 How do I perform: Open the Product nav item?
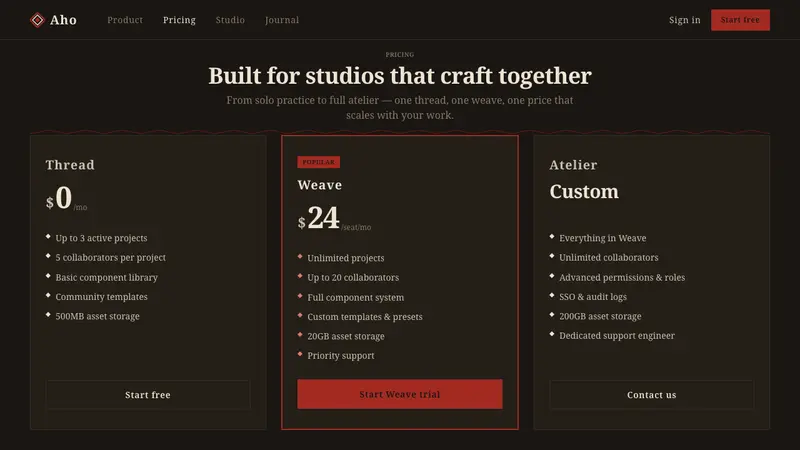point(125,20)
